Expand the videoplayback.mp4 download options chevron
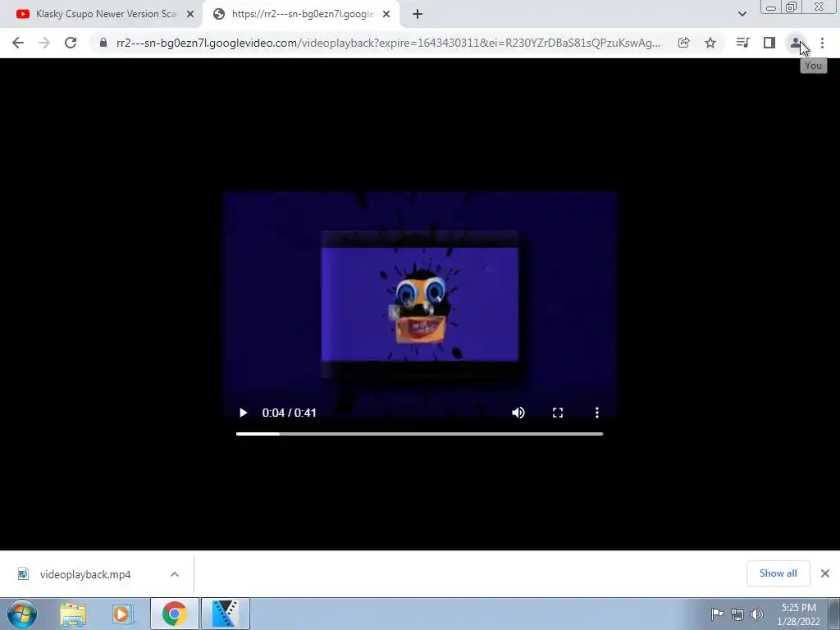Image resolution: width=840 pixels, height=630 pixels. (175, 574)
